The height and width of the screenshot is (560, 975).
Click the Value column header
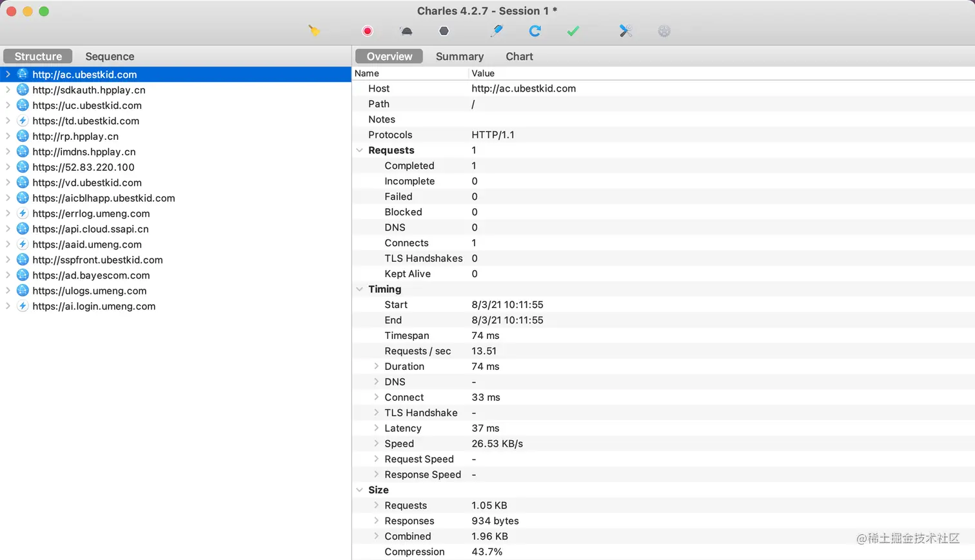483,73
